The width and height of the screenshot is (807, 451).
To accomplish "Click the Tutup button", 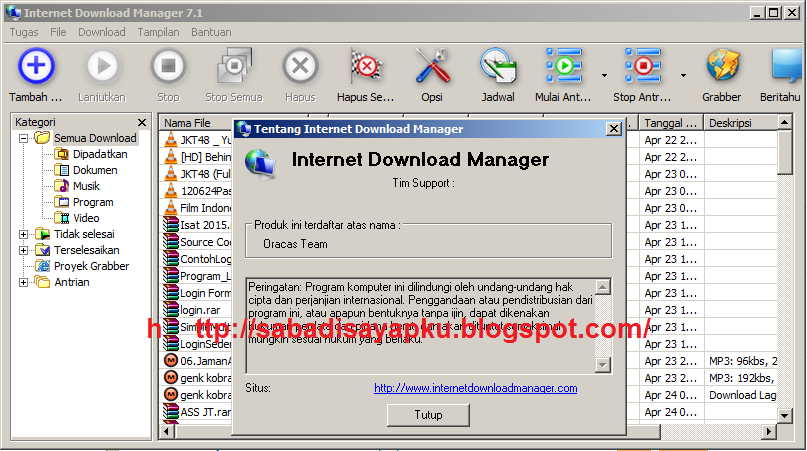I will pyautogui.click(x=428, y=415).
